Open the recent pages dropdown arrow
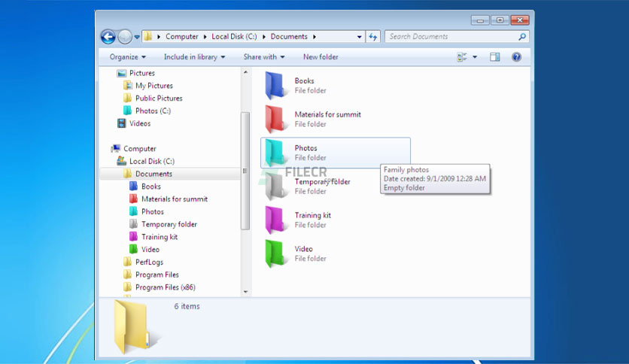629x364 pixels. pos(137,37)
